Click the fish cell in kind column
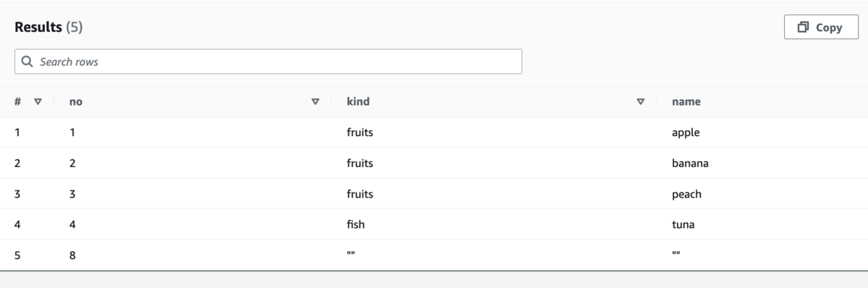 tap(356, 225)
